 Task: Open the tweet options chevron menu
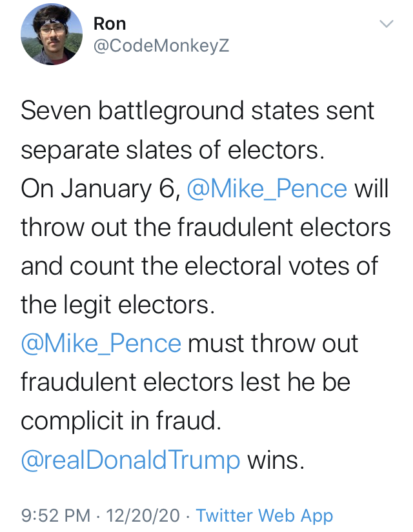(x=386, y=24)
